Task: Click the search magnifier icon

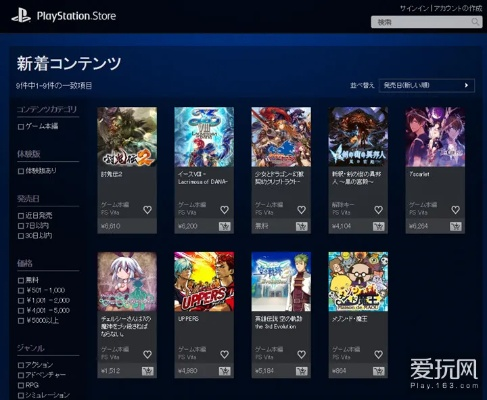Action: coord(475,22)
